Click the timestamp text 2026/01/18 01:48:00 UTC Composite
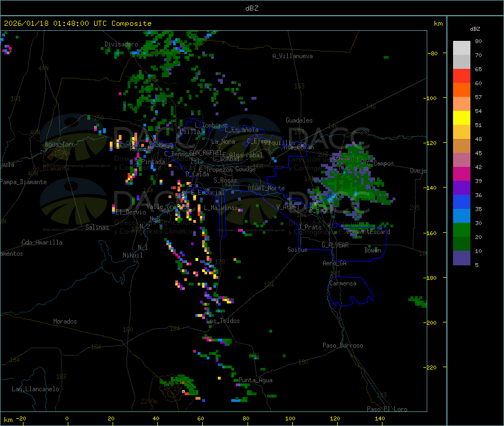 click(77, 24)
